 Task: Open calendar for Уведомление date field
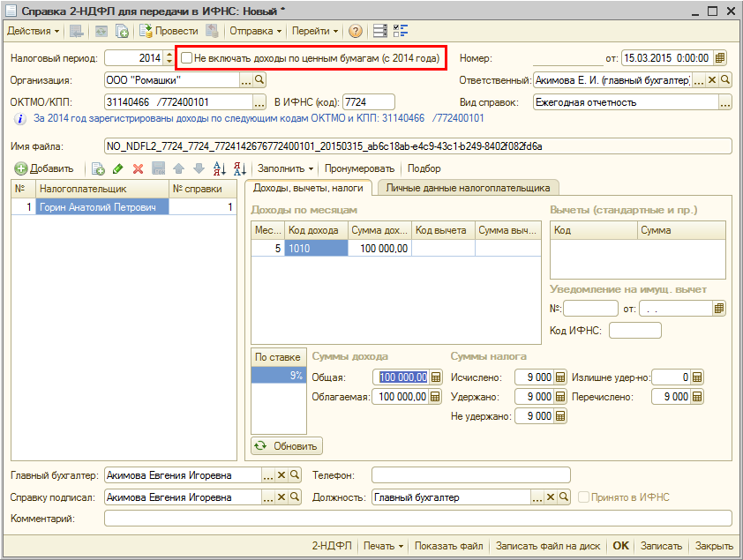(719, 309)
